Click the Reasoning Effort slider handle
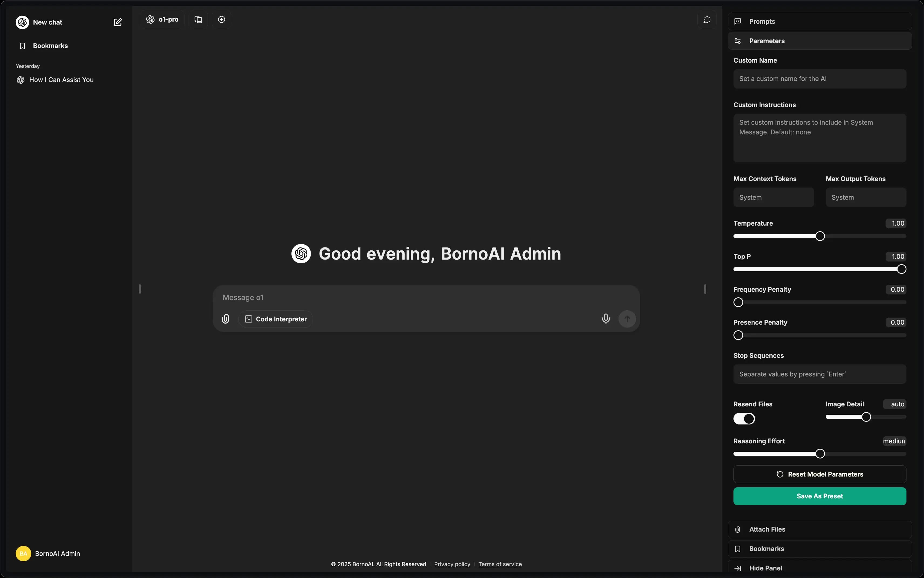The width and height of the screenshot is (924, 578). [x=820, y=454]
